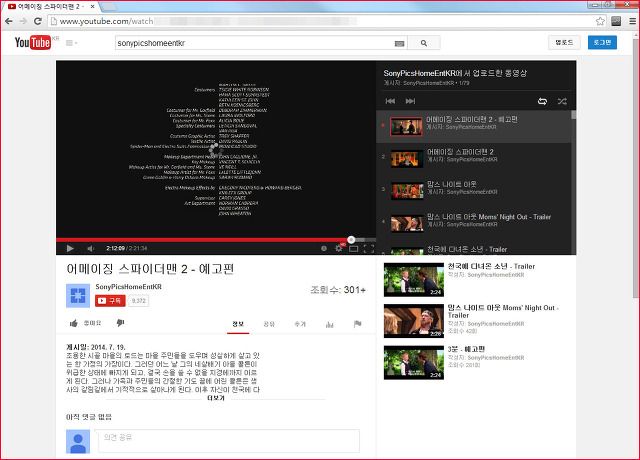The width and height of the screenshot is (640, 460).
Task: Click the magnifier search button
Action: click(424, 43)
